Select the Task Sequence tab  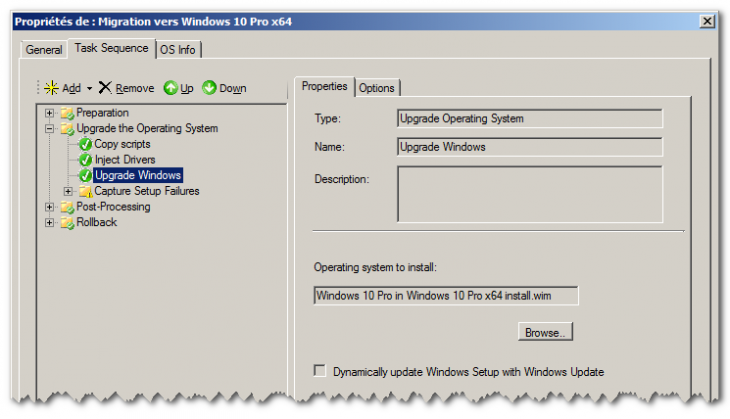tap(111, 48)
